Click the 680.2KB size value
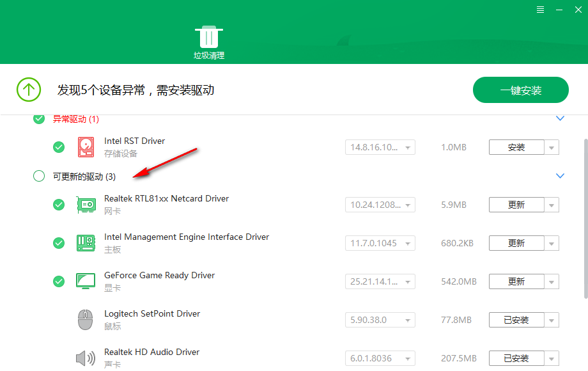The height and width of the screenshot is (371, 588). coord(457,243)
